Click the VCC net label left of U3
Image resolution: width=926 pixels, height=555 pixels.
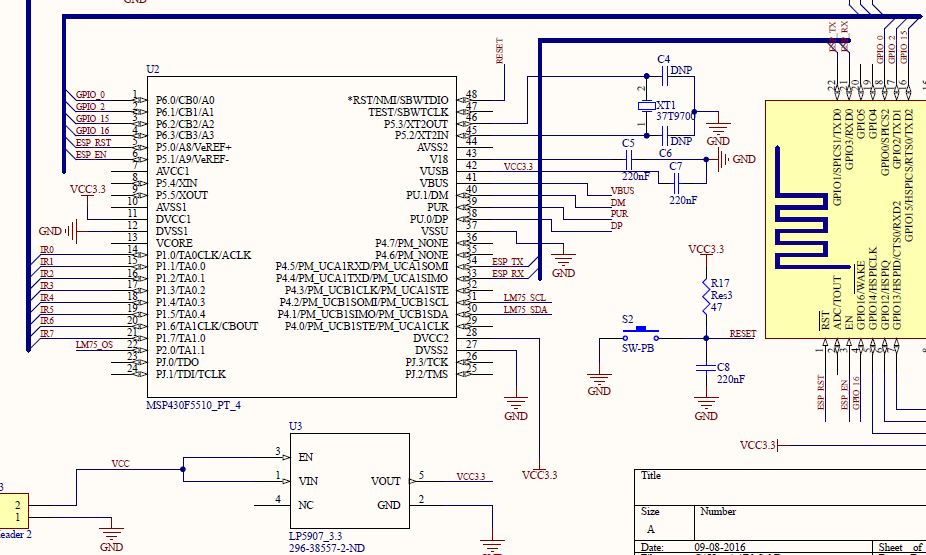120,464
